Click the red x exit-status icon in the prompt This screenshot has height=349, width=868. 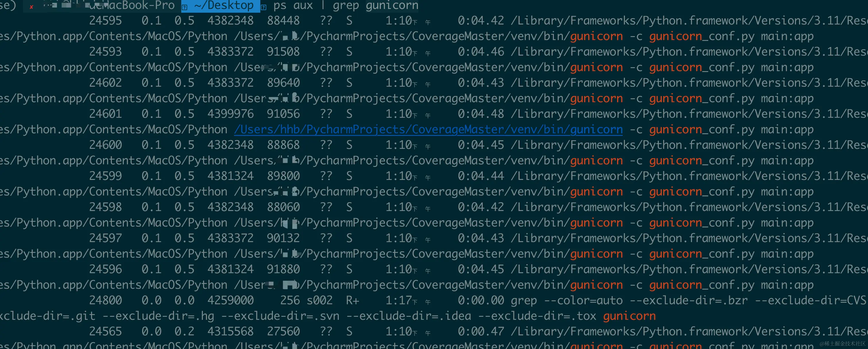point(31,7)
